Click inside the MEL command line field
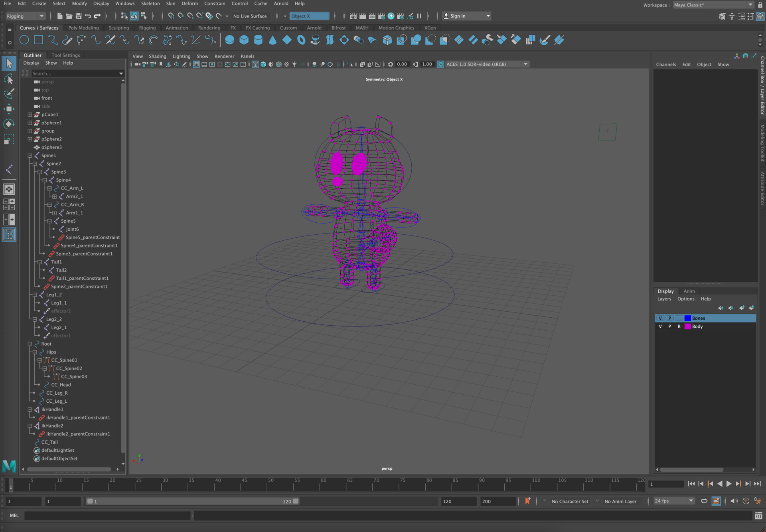This screenshot has height=532, width=766. coord(108,516)
